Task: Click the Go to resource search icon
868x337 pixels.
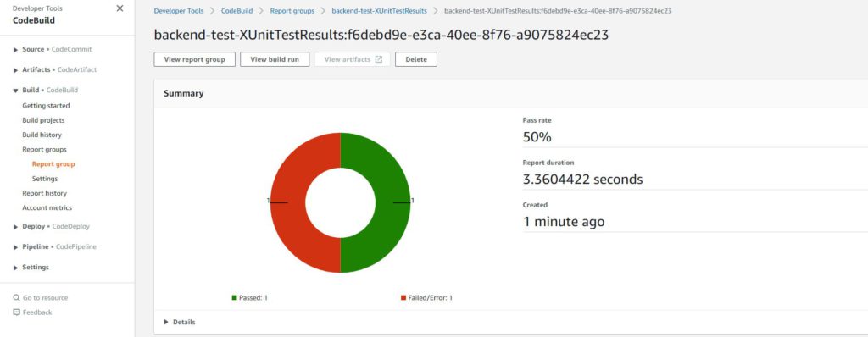Action: (x=16, y=298)
